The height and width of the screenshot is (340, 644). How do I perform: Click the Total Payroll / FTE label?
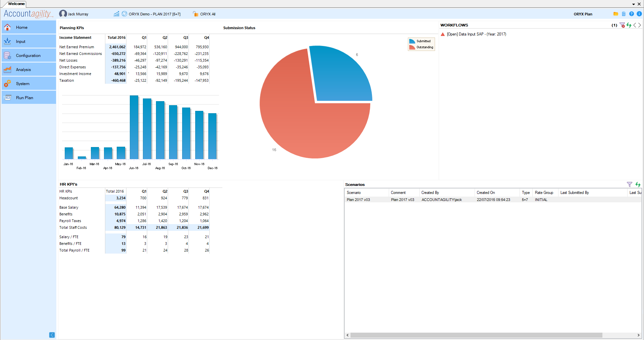74,250
